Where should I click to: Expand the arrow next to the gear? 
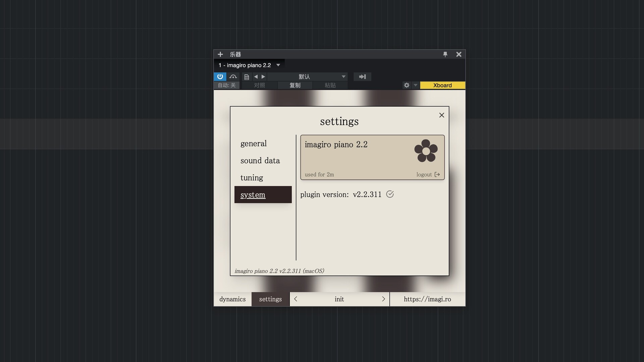[416, 85]
